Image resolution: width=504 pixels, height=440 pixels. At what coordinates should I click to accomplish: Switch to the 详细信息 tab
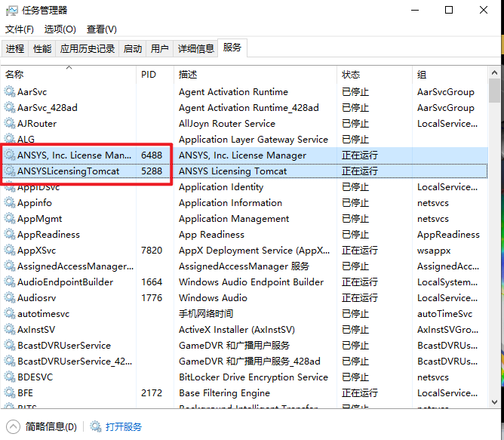[195, 49]
